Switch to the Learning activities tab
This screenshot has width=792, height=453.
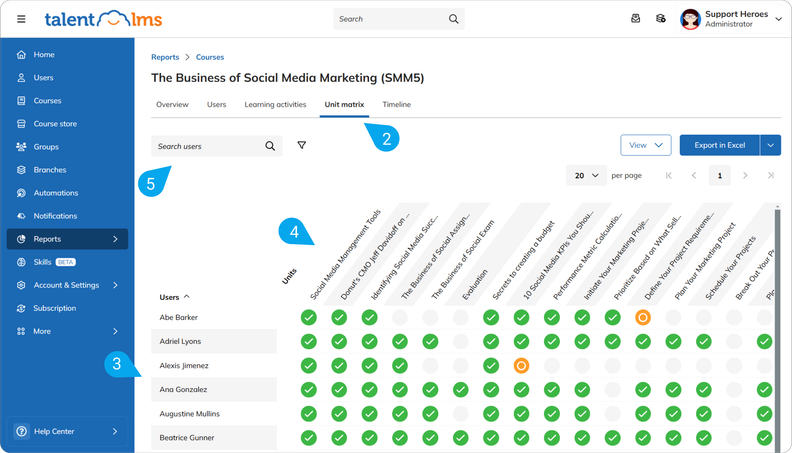[275, 105]
